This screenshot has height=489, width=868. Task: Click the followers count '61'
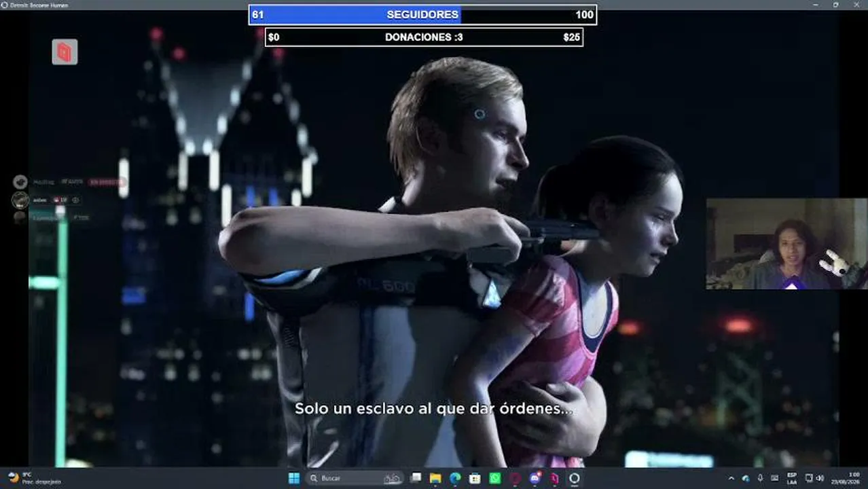pos(257,14)
